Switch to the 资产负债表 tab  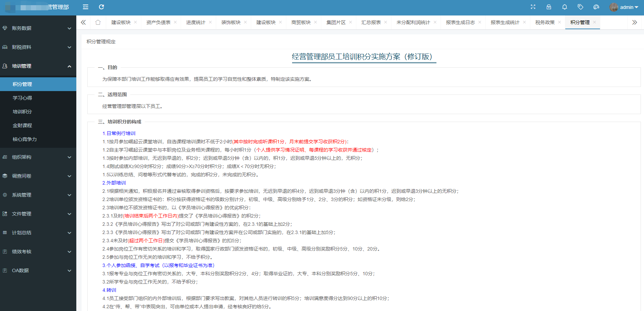tap(158, 22)
